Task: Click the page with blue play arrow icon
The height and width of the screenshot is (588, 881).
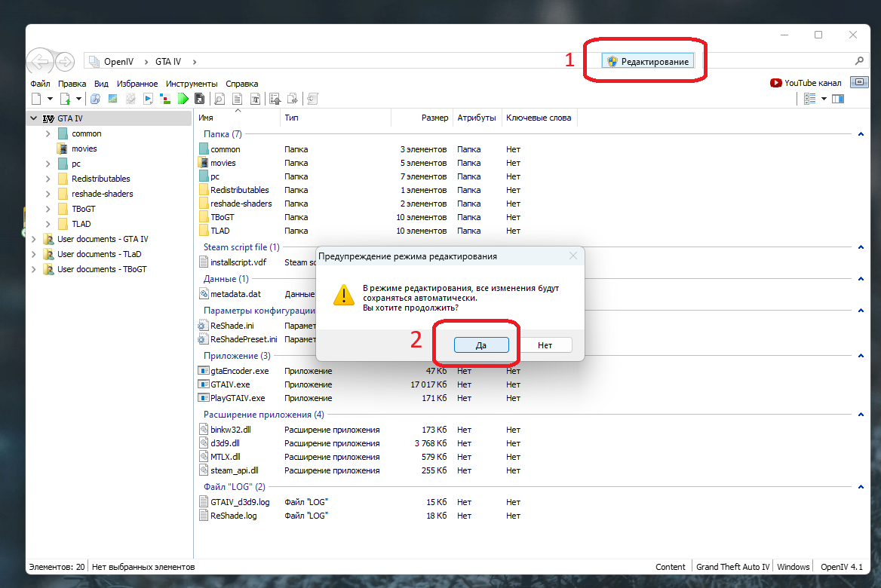Action: pos(148,99)
